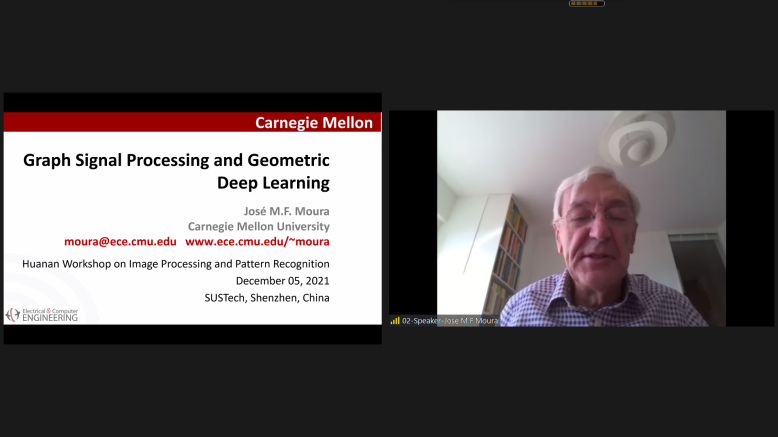
Task: Click the speaker's signal strength icon
Action: (395, 321)
